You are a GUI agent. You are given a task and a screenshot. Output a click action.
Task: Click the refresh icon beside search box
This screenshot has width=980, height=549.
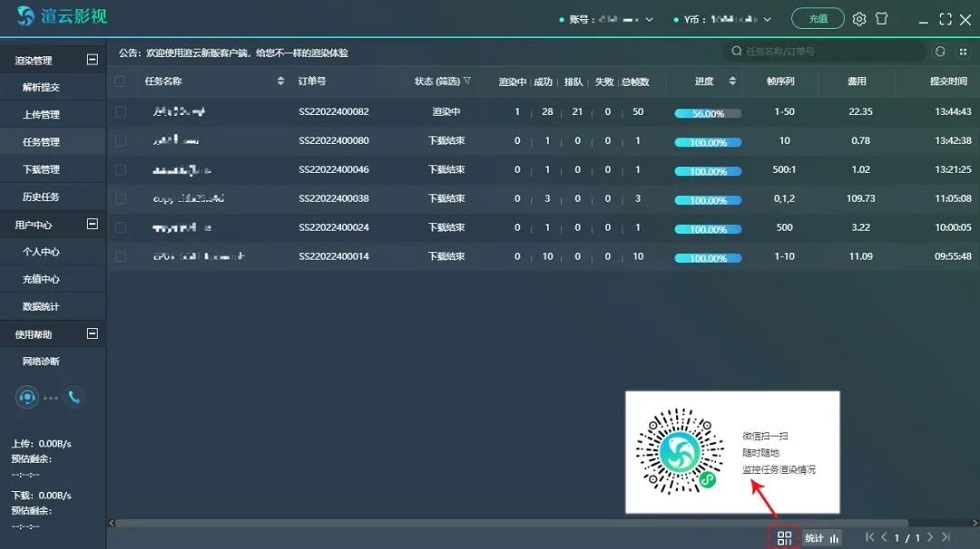(940, 52)
